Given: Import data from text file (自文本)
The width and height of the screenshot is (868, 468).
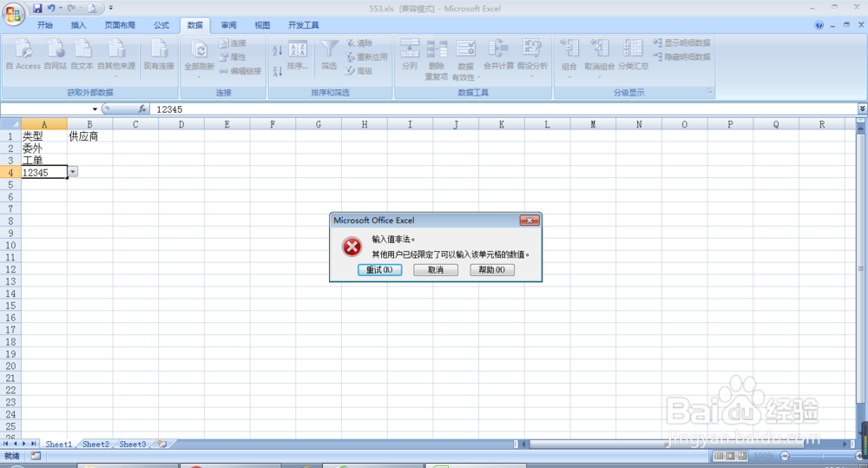Looking at the screenshot, I should pyautogui.click(x=82, y=55).
